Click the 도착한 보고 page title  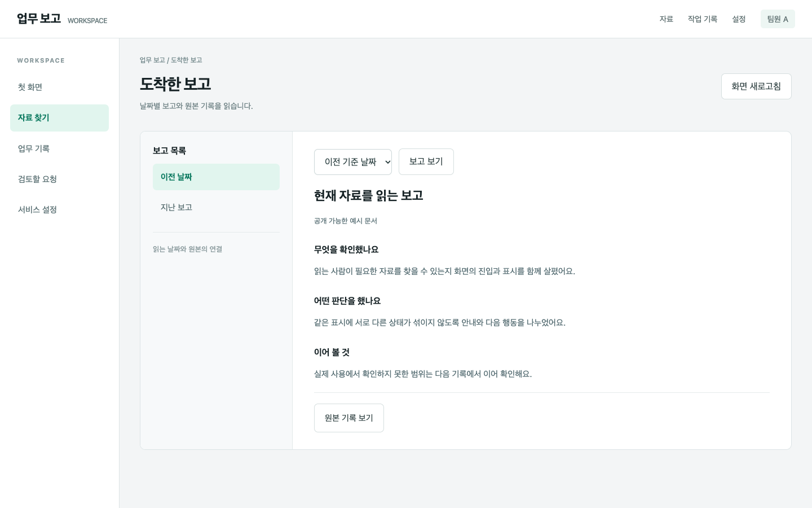(175, 84)
